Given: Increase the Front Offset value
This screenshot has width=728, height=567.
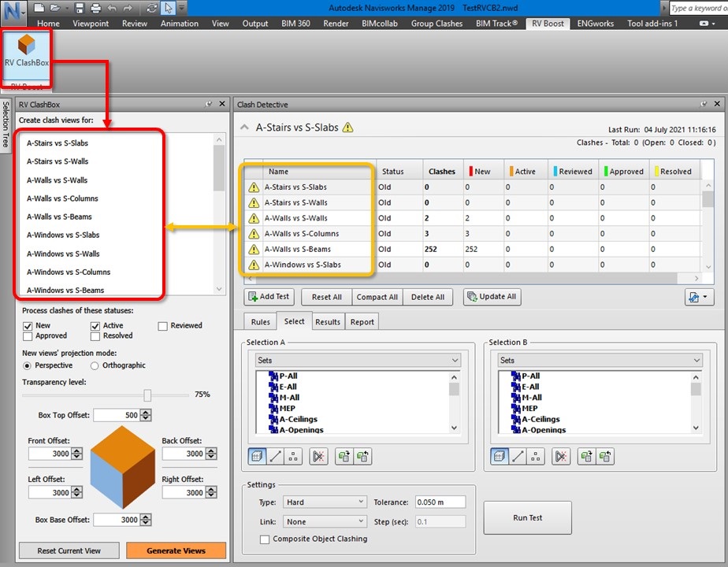Looking at the screenshot, I should click(x=77, y=450).
